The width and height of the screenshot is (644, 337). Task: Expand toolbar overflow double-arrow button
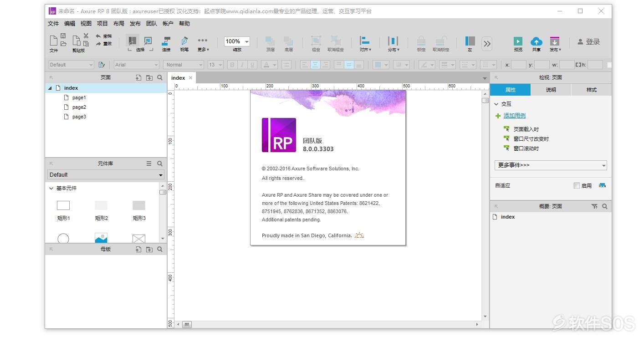click(487, 43)
